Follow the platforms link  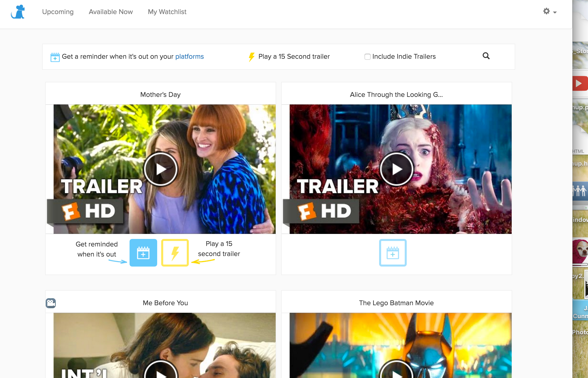point(189,56)
